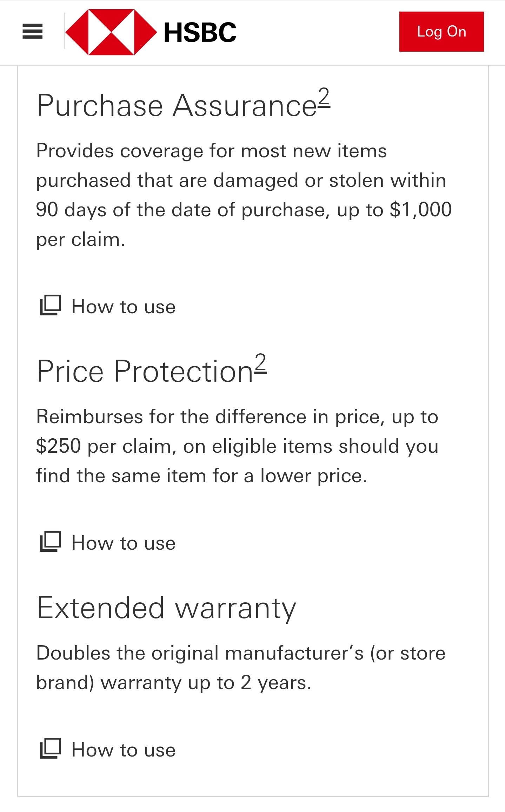Select the Extended warranty heading
Viewport: 505px width, 812px height.
pyautogui.click(x=166, y=608)
